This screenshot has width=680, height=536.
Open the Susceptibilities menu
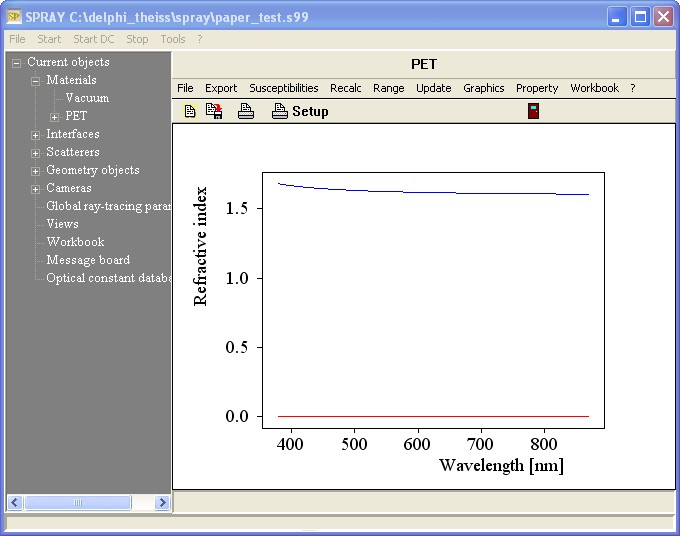283,88
